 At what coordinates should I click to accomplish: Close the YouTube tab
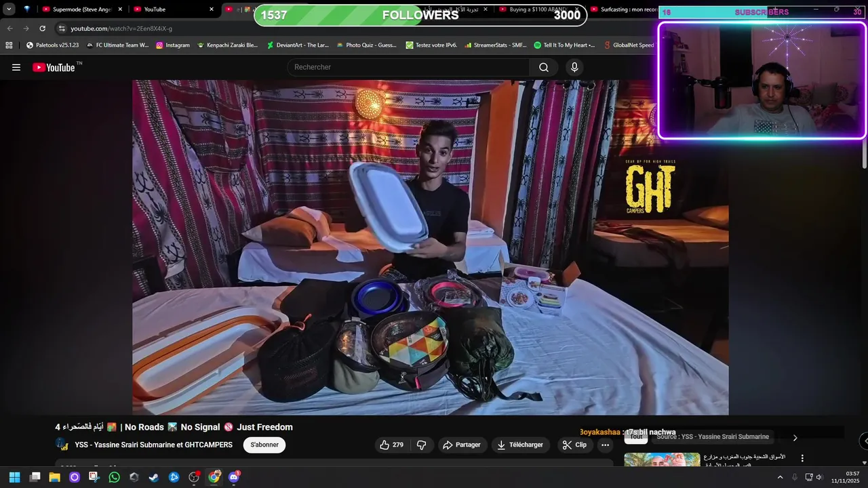[x=211, y=9]
